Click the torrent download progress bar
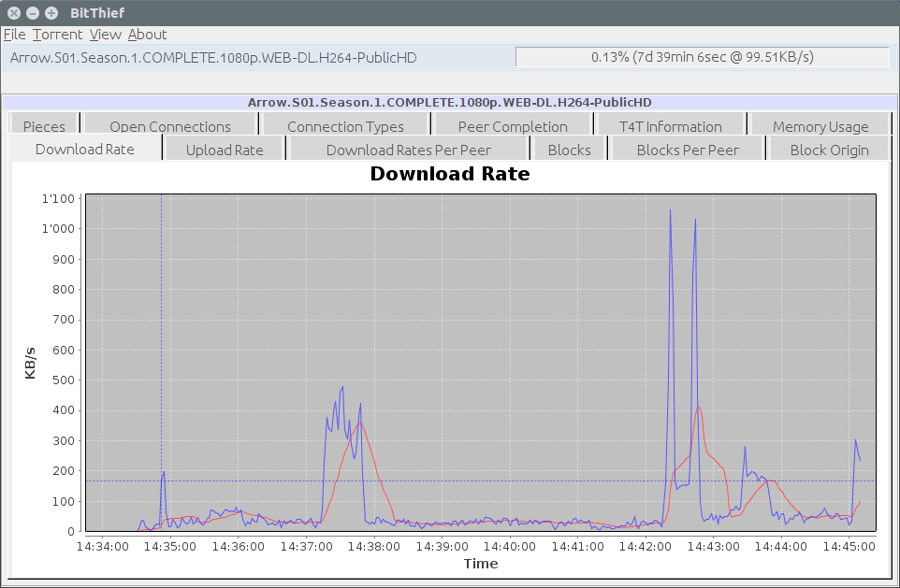Screen dimensions: 900x588 pyautogui.click(x=702, y=57)
